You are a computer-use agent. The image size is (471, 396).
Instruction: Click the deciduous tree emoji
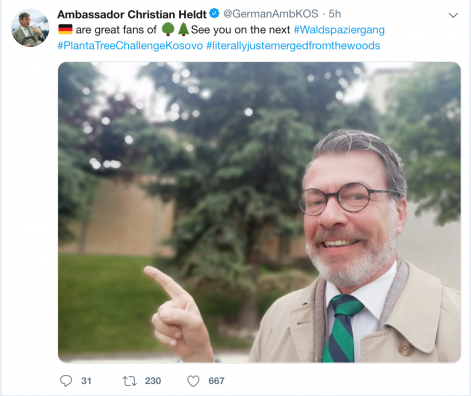(x=168, y=29)
